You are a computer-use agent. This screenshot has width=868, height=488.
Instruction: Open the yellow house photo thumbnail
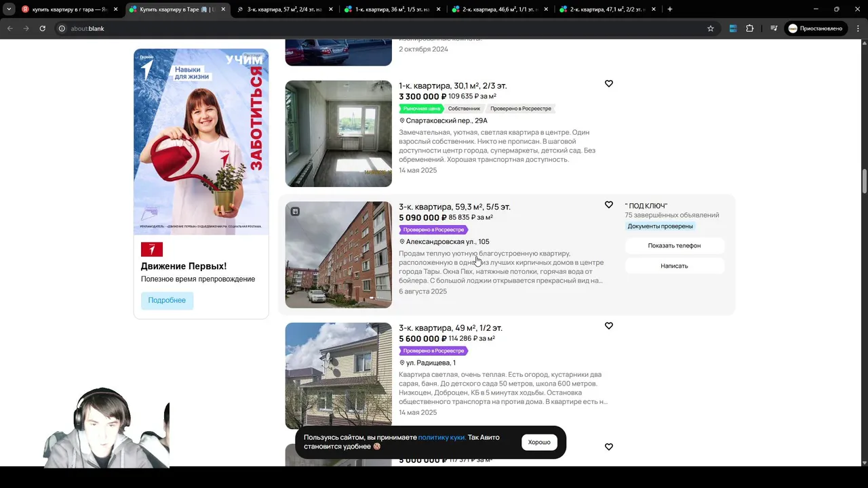(338, 375)
